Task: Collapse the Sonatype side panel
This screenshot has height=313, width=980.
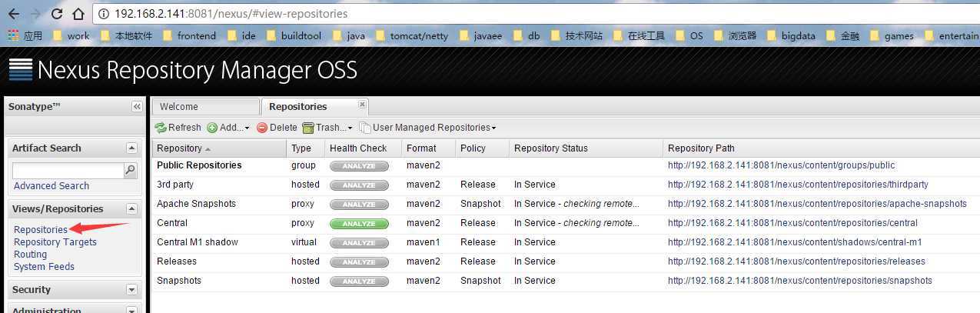Action: click(x=137, y=107)
